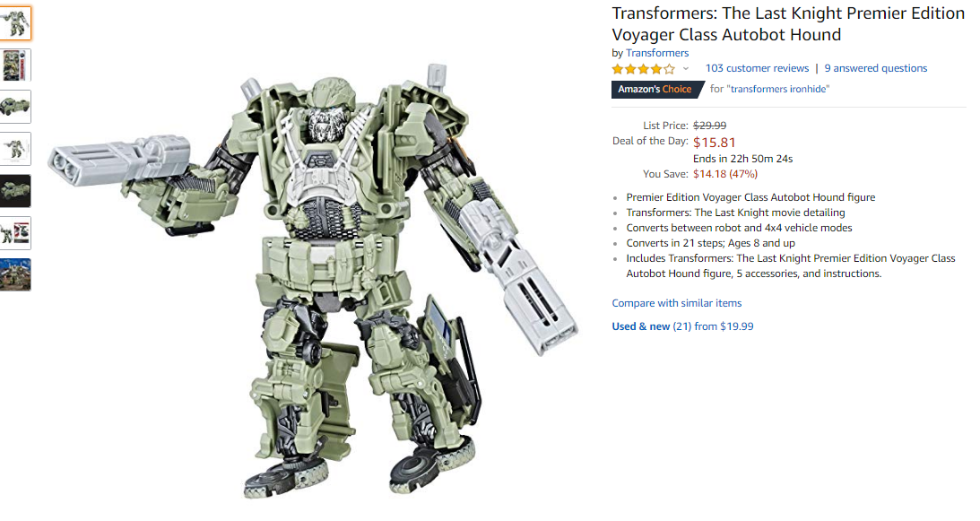Click the Amazon's Choice badge
980x521 pixels.
pyautogui.click(x=655, y=90)
